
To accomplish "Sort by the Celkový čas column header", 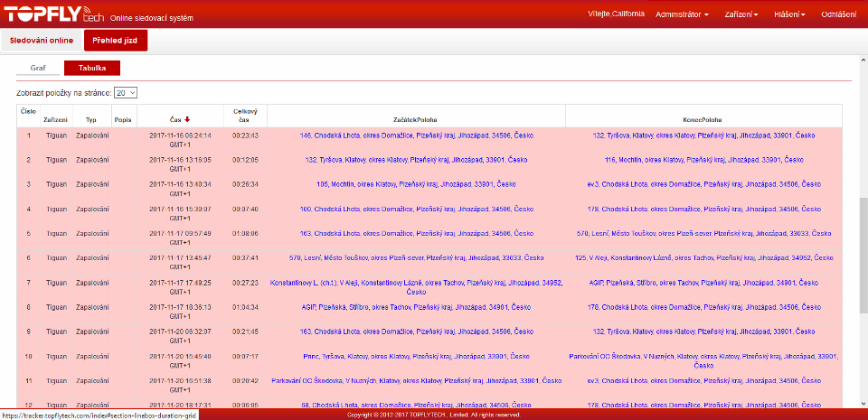I will click(x=242, y=115).
